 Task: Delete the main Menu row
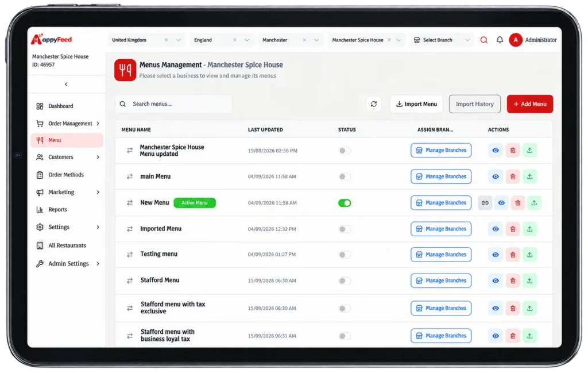[x=513, y=177]
